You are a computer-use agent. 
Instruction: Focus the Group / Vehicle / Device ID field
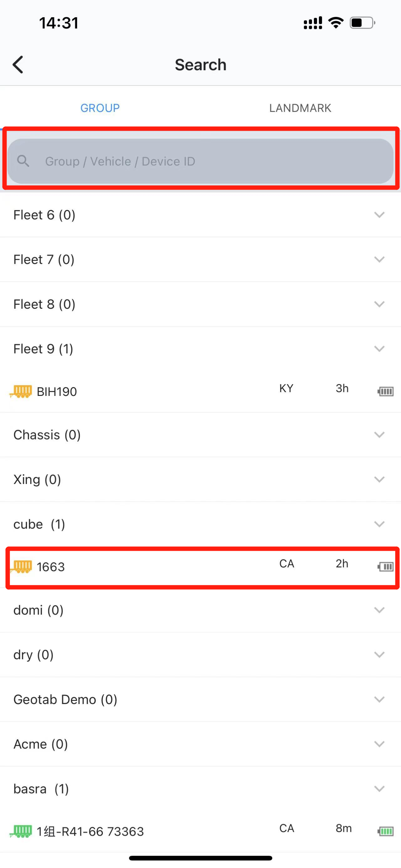tap(202, 161)
